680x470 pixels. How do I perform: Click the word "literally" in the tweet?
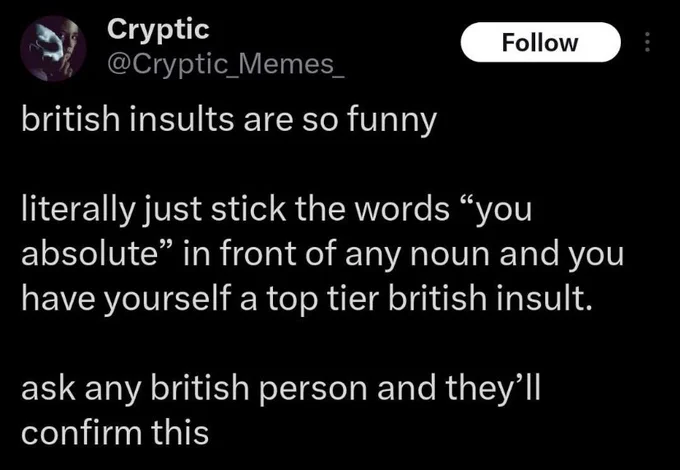(x=78, y=211)
